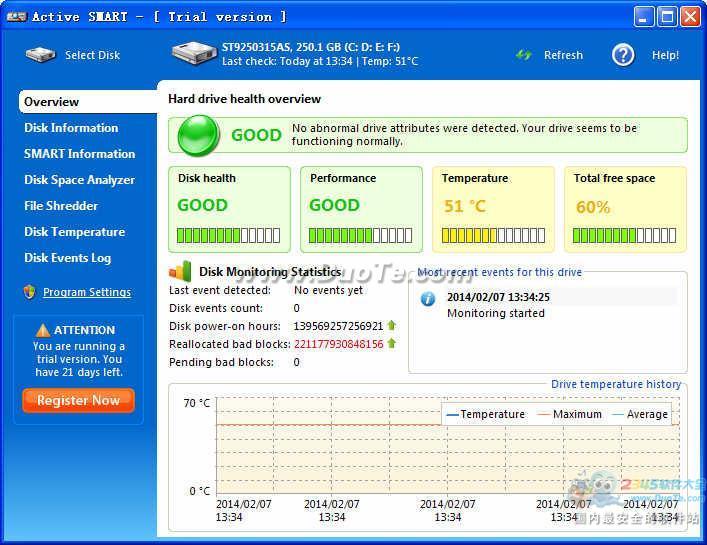Click the 60% free space value
The height and width of the screenshot is (545, 707).
[593, 207]
